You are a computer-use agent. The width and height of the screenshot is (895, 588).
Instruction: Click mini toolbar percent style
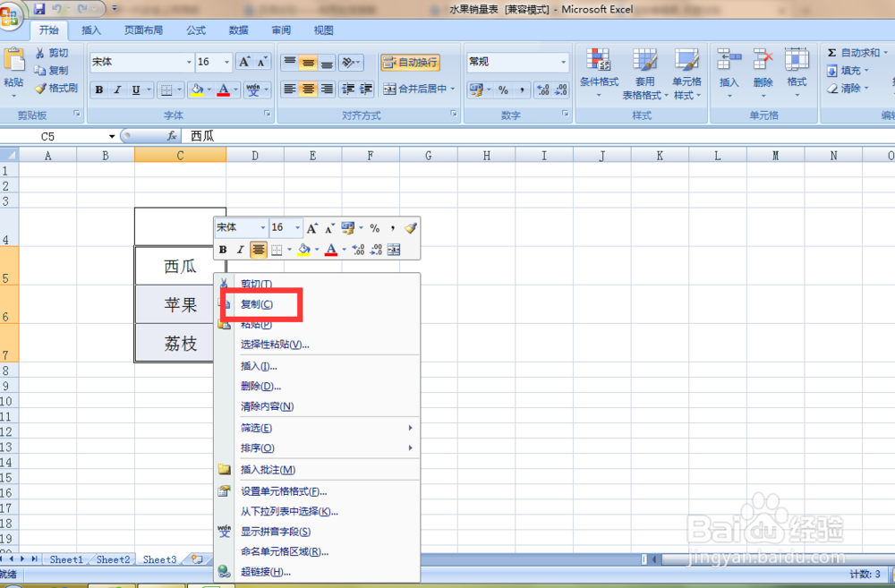coord(374,228)
